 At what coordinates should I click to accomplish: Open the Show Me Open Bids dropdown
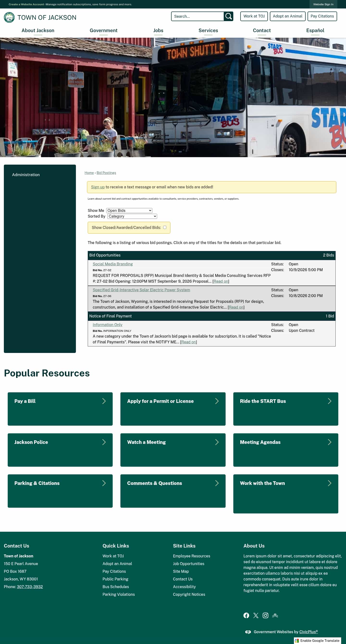pyautogui.click(x=129, y=210)
